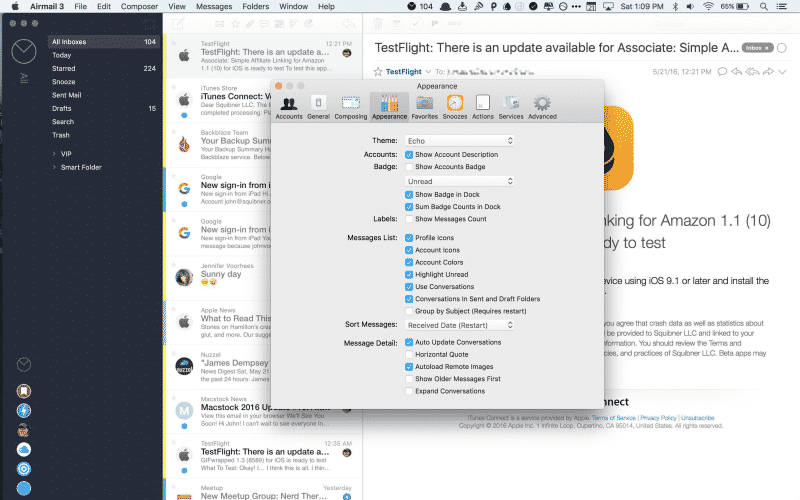Select the Starred folder in sidebar
This screenshot has height=500, width=800.
[x=104, y=68]
